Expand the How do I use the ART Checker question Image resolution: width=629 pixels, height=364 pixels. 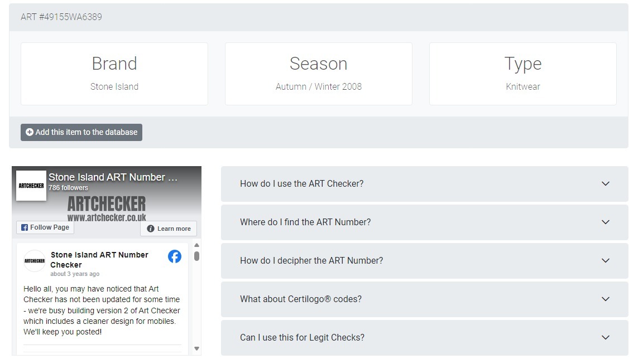coord(424,184)
